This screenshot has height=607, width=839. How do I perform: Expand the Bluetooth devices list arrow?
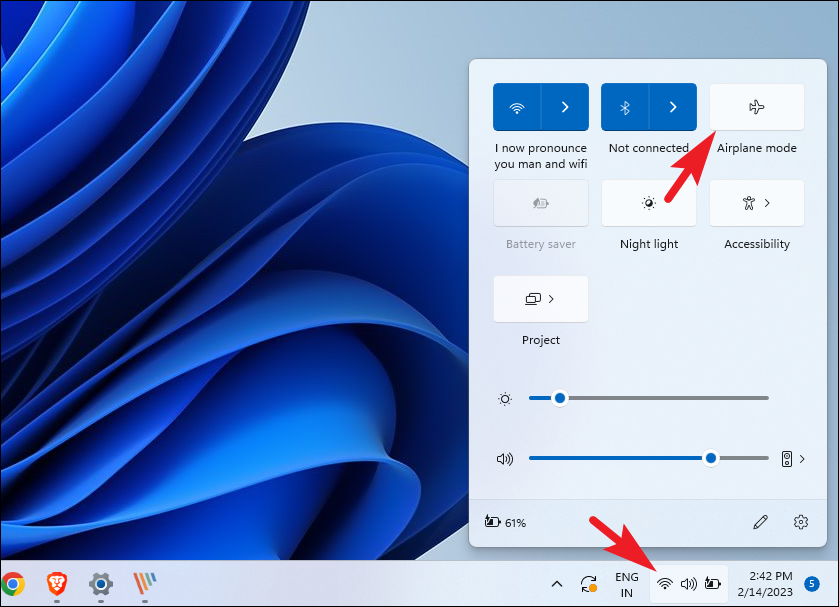tap(673, 107)
